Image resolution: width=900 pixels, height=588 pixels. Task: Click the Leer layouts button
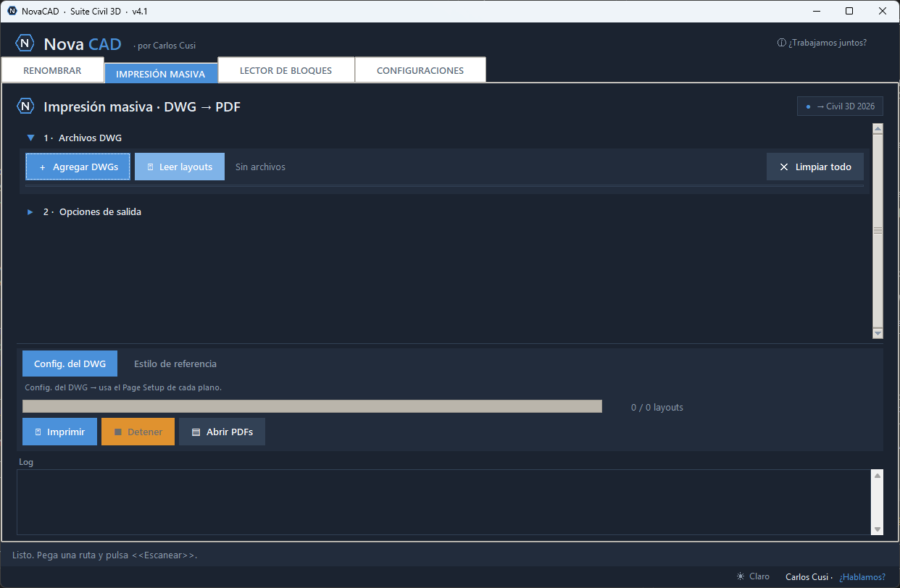point(180,167)
